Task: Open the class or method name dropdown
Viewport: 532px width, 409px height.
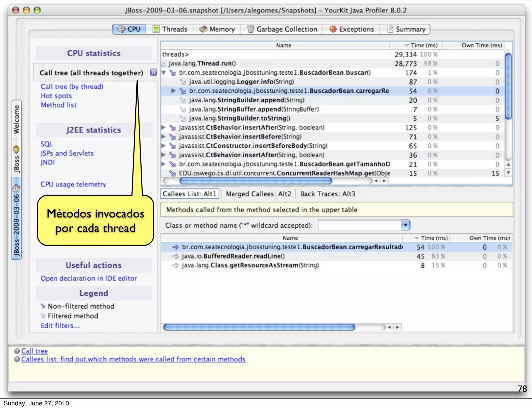Action: (405, 225)
